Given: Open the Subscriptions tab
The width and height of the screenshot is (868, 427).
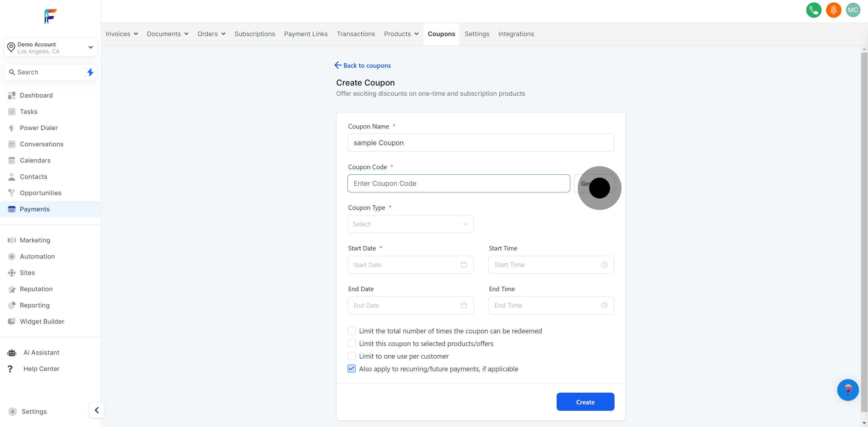Looking at the screenshot, I should 254,34.
